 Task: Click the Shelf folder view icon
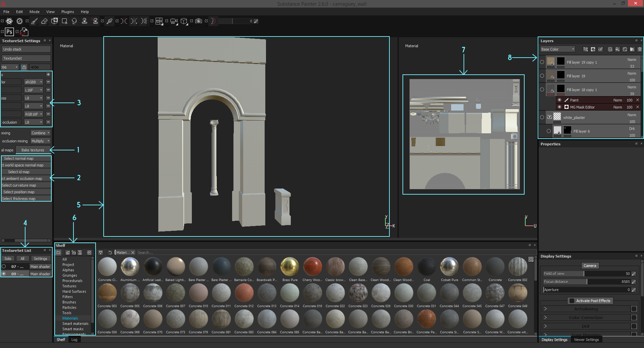[59, 253]
